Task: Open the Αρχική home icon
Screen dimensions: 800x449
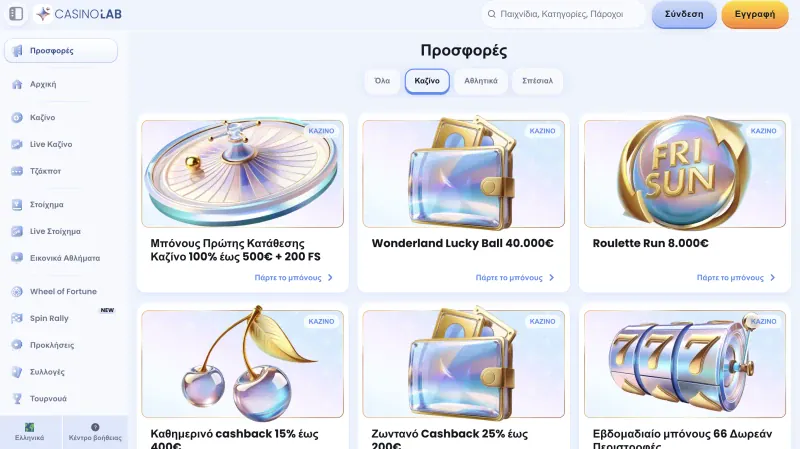Action: click(x=17, y=84)
